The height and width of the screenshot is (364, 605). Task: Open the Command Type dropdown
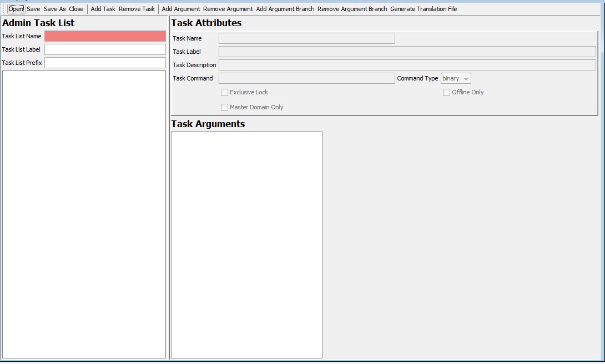[456, 78]
